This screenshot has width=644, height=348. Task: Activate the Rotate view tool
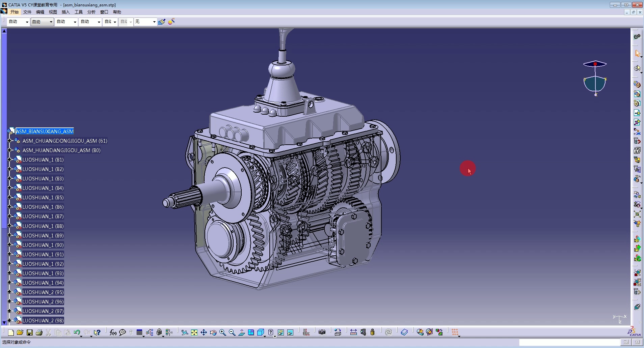[x=213, y=332]
